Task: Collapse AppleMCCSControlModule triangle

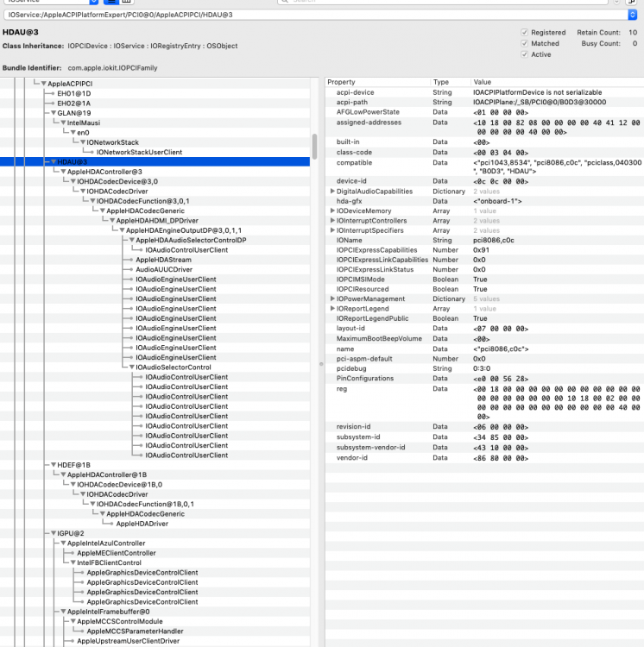Action: [73, 621]
